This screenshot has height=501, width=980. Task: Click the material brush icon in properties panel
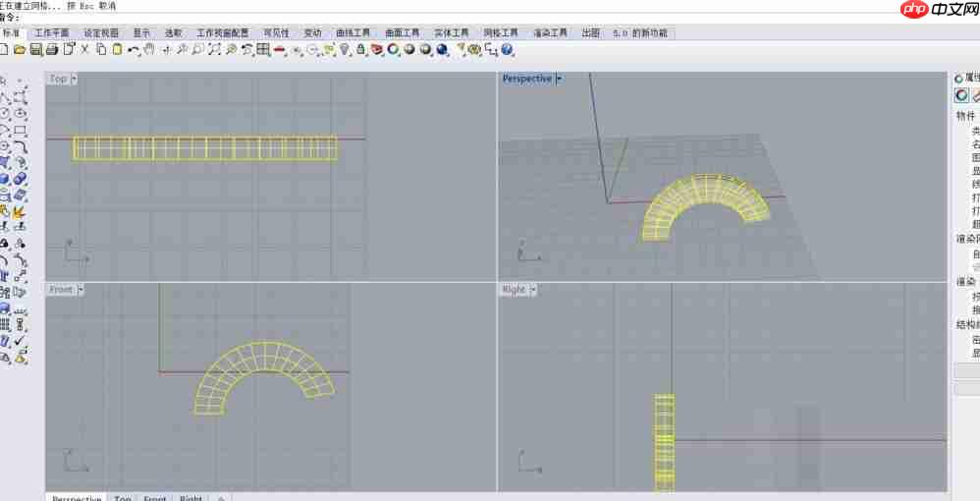click(x=976, y=95)
